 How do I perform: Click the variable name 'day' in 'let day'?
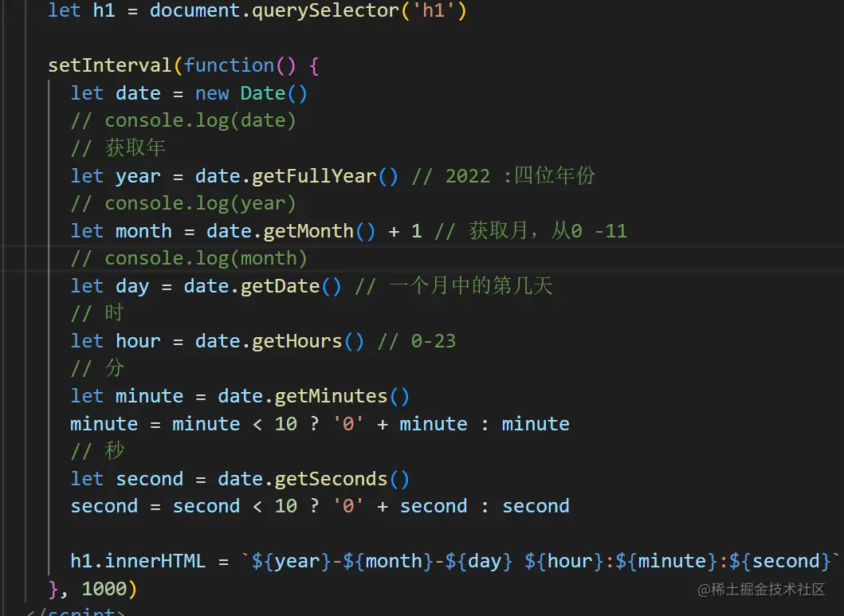click(132, 286)
